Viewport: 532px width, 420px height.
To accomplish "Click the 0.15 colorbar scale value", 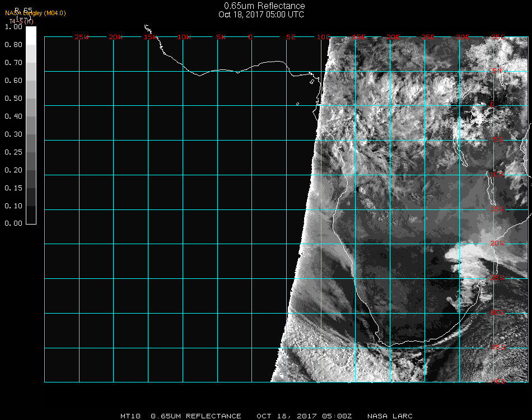I will click(13, 188).
